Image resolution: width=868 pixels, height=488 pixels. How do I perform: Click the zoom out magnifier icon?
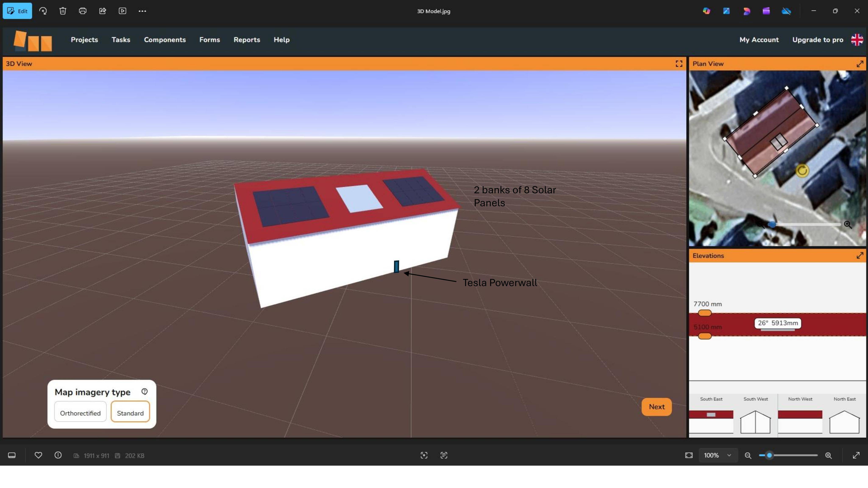pyautogui.click(x=748, y=455)
